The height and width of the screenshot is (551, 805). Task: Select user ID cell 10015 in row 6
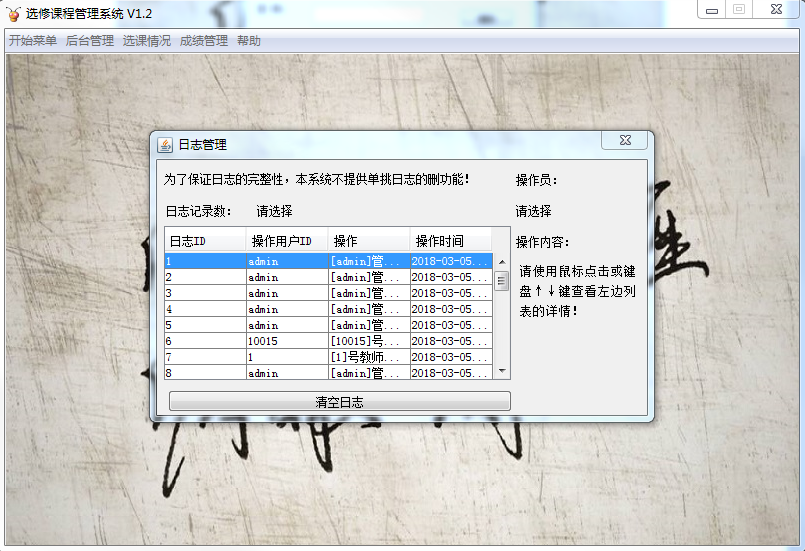point(287,341)
